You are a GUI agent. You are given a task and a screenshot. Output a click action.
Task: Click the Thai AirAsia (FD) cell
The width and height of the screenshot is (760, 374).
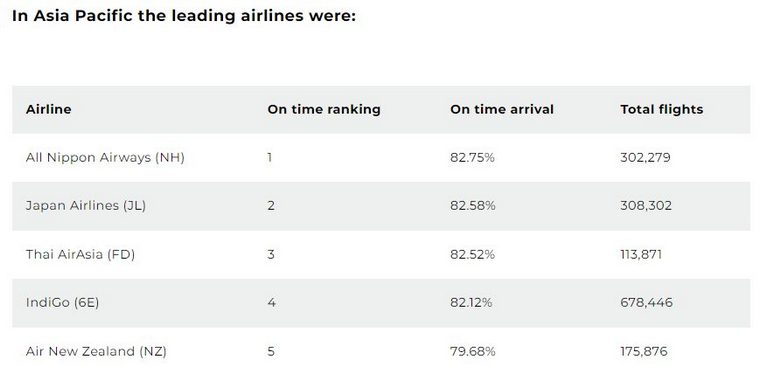click(x=80, y=254)
